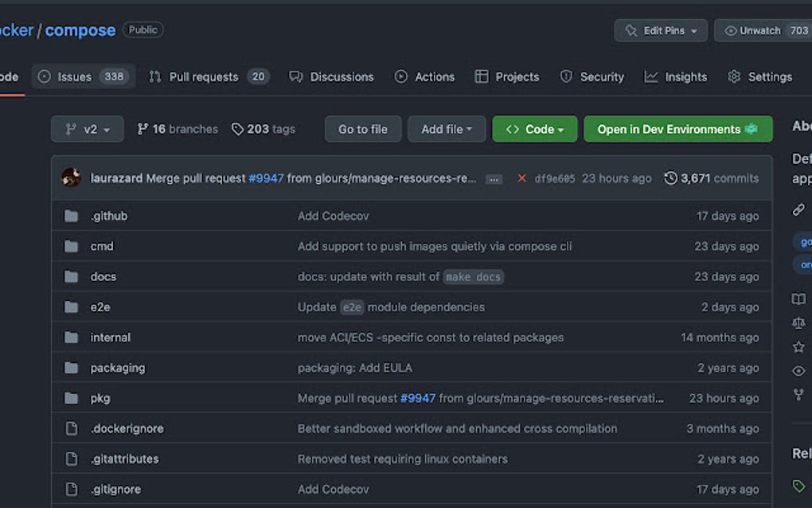
Task: Open the green Code dropdown
Action: click(x=534, y=128)
